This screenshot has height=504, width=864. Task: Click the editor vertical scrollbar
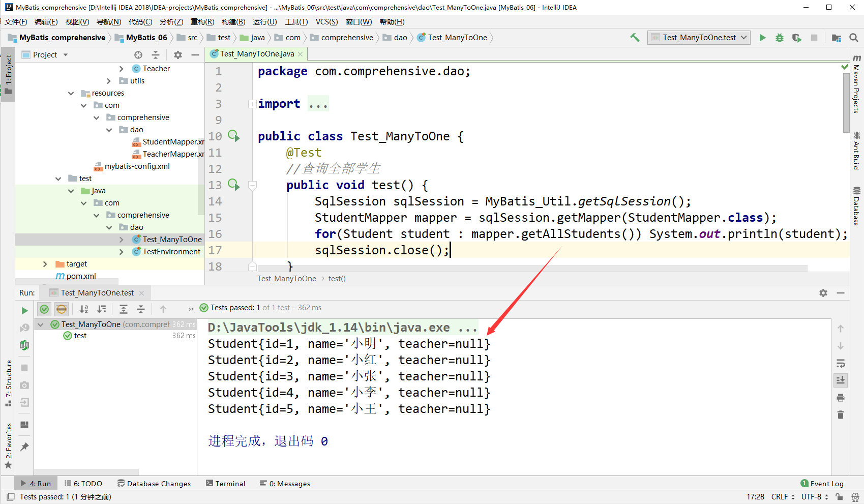[846, 102]
